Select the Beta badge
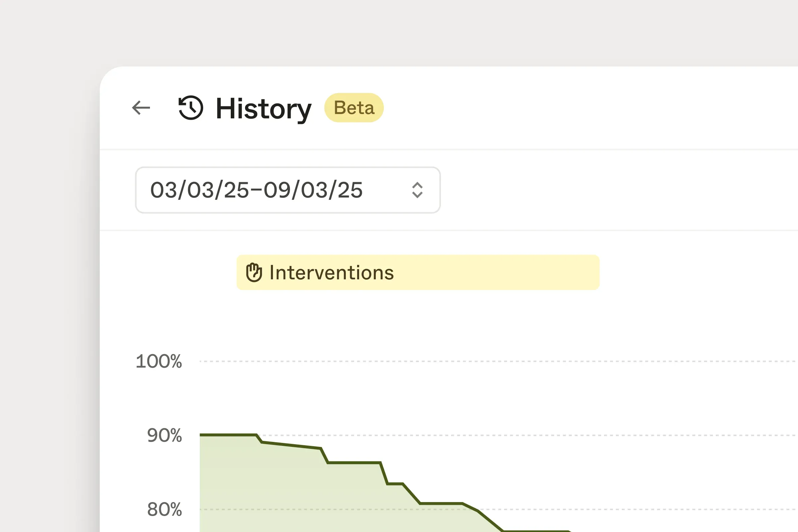Screen dimensions: 798x532 [x=354, y=107]
